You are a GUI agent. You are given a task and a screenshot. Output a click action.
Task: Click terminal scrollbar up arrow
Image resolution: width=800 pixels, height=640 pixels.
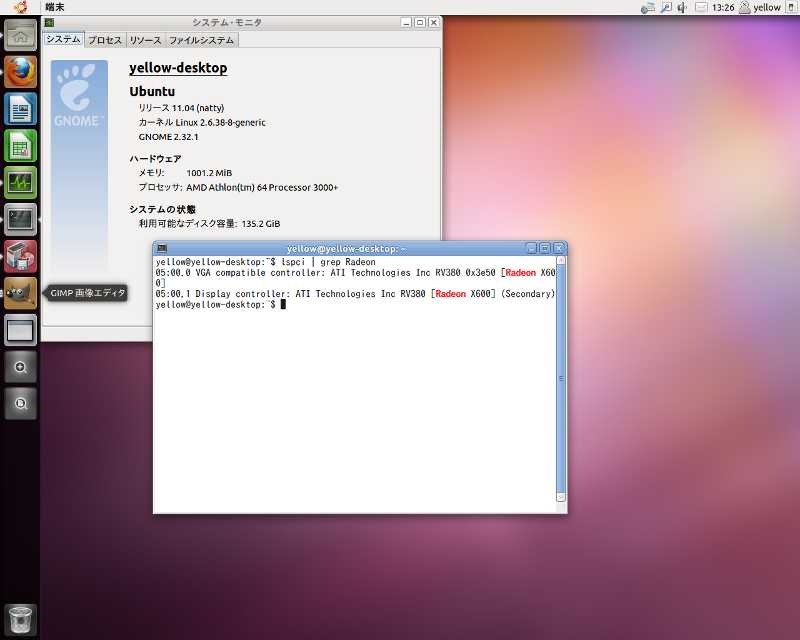(561, 261)
